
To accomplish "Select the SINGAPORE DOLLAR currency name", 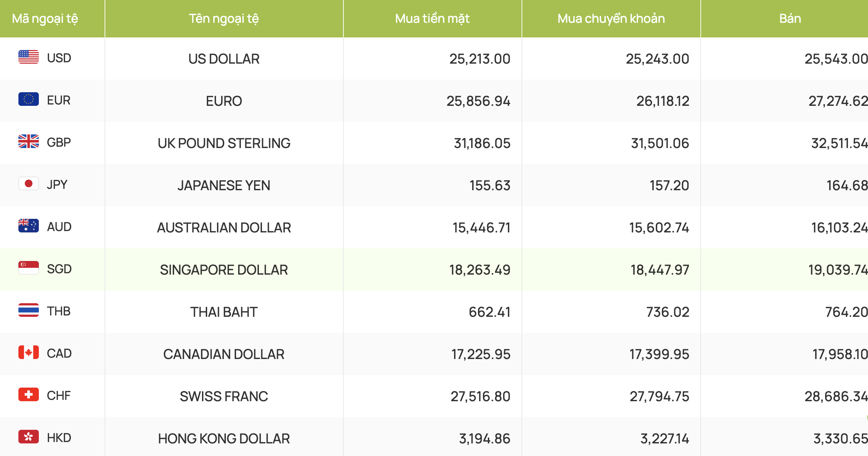I will coord(224,270).
